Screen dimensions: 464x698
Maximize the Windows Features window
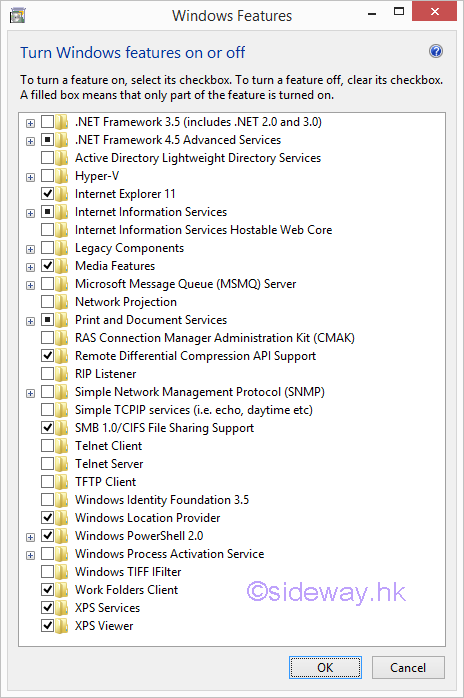click(399, 12)
